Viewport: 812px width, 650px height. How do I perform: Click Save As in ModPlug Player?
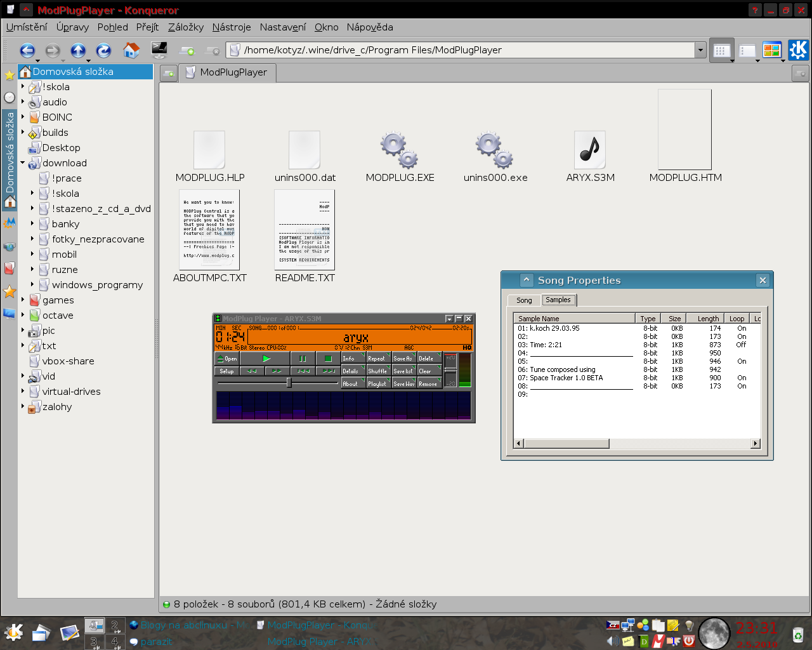[404, 359]
